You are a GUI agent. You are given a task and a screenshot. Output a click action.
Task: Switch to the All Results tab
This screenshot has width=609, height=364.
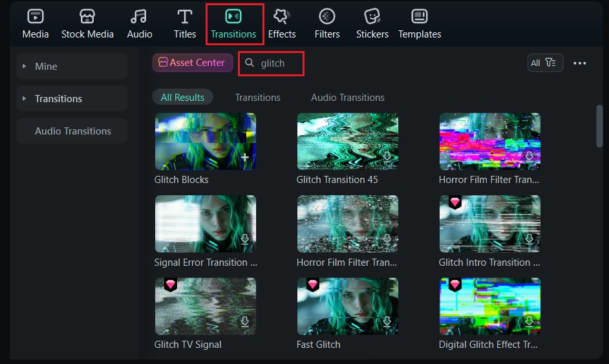pyautogui.click(x=182, y=97)
